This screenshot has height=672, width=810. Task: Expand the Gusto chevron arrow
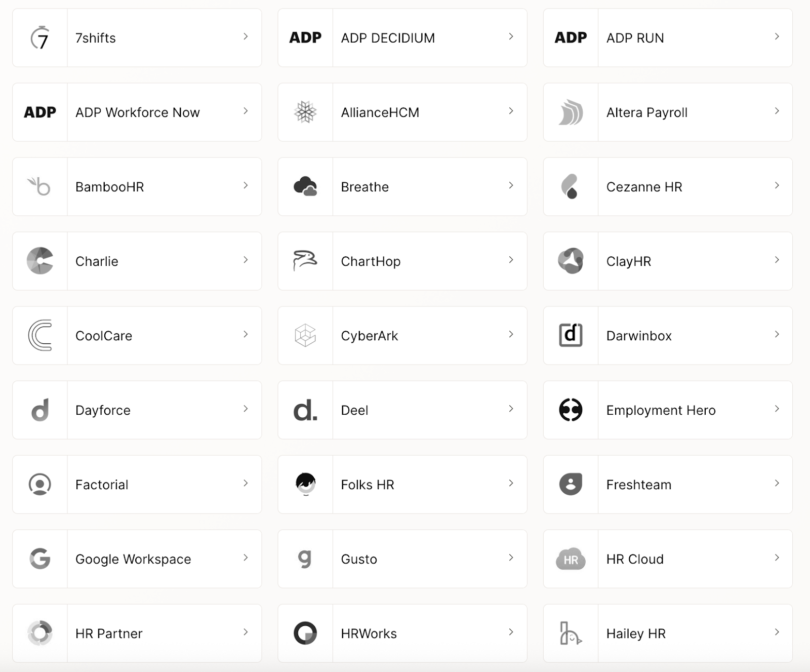click(x=511, y=558)
